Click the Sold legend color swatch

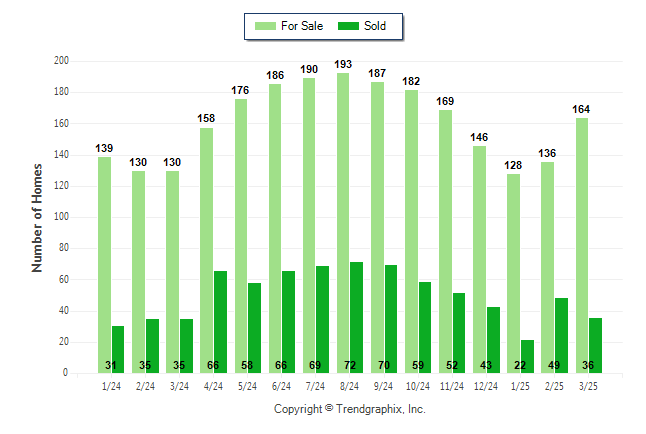[349, 26]
